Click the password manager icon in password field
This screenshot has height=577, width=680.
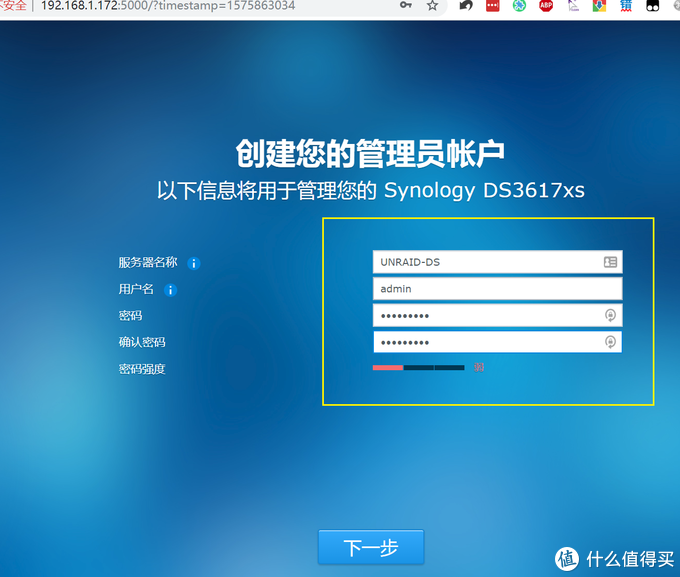coord(610,315)
